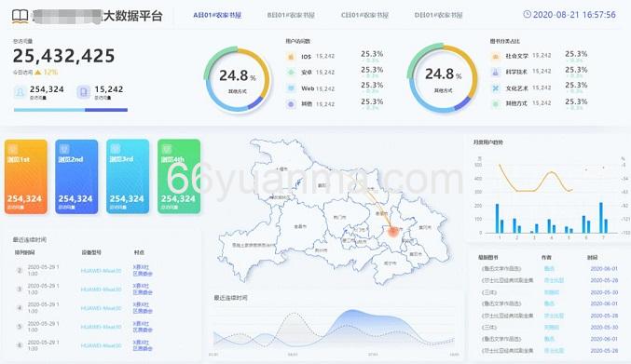Screen dimensions: 631x364
Task: Click the blue two-tone progress bar
Action: 71,110
